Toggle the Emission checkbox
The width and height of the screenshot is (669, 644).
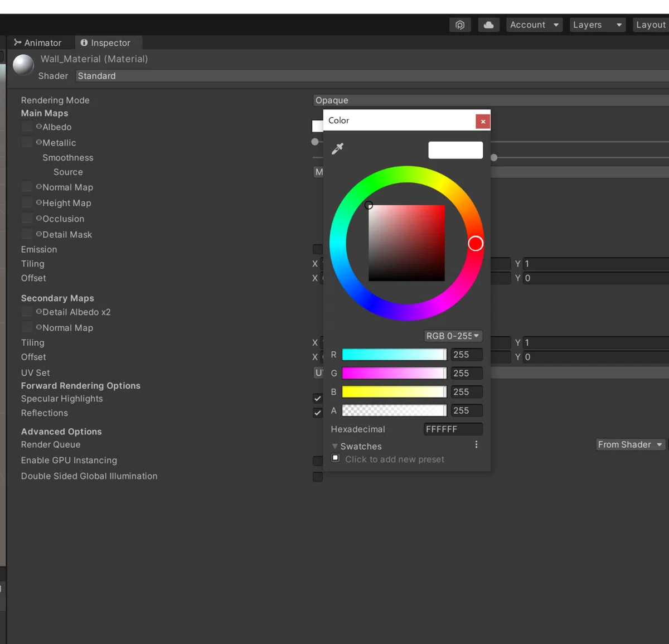(x=318, y=249)
